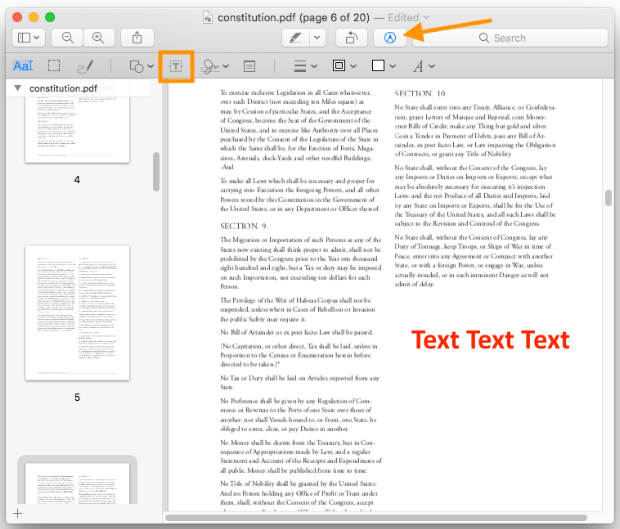This screenshot has height=529, width=620.
Task: Select the Sketch drawing tool
Action: point(85,66)
